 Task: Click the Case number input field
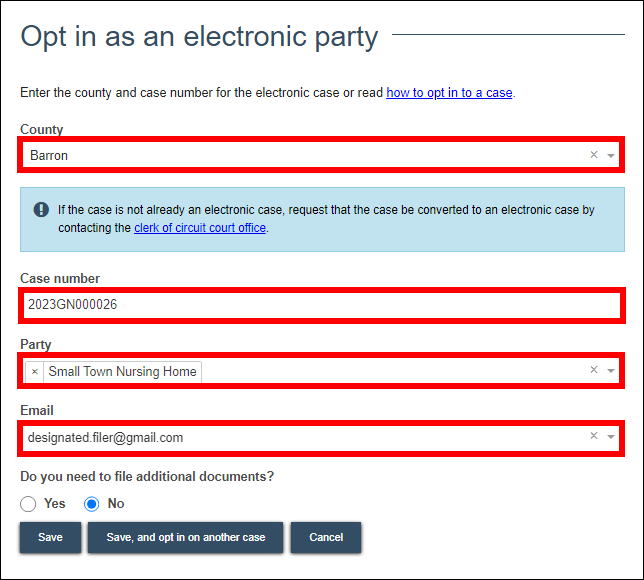[320, 304]
